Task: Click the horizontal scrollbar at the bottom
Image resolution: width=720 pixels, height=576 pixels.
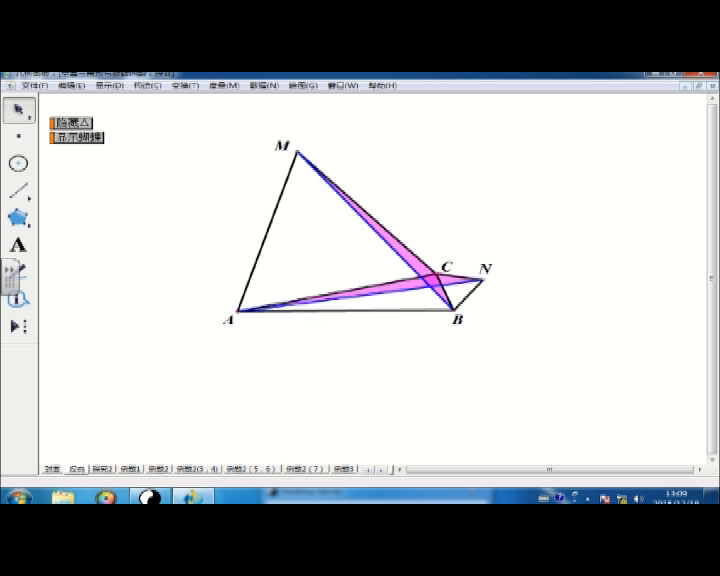Action: [x=549, y=469]
